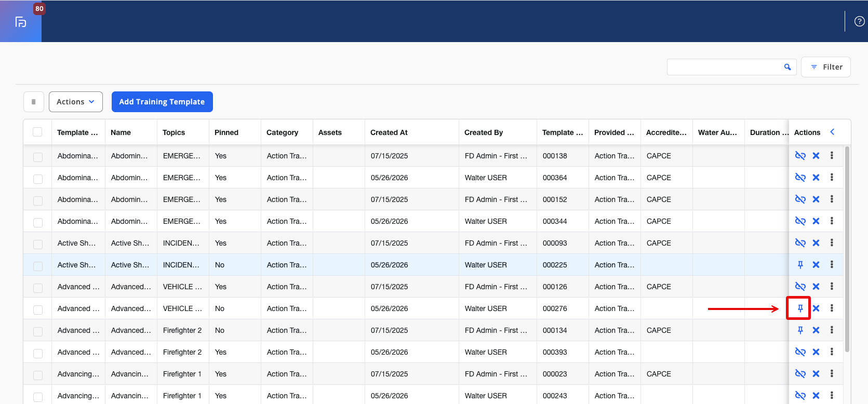Open the Filter options
Screen dimensions: 868x404
pos(826,67)
